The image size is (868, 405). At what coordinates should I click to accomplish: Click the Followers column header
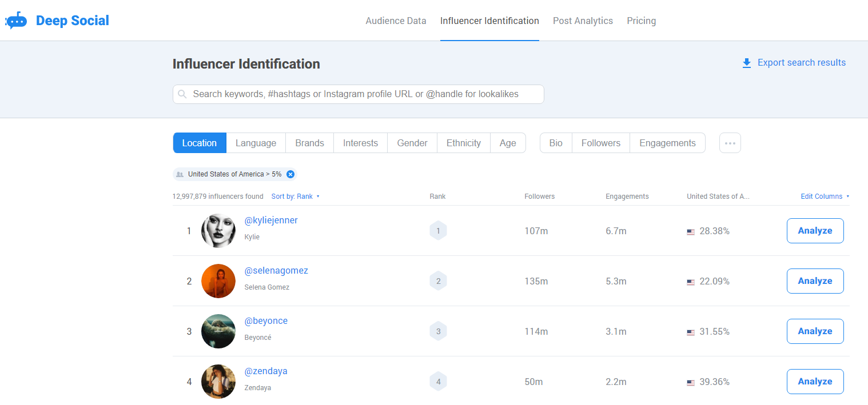540,197
